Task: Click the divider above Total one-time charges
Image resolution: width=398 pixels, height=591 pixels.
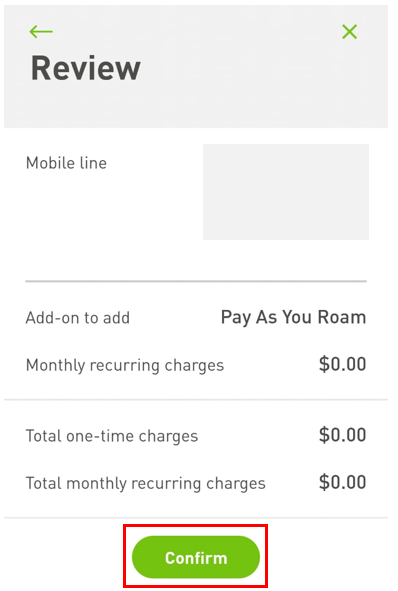Action: (196, 400)
